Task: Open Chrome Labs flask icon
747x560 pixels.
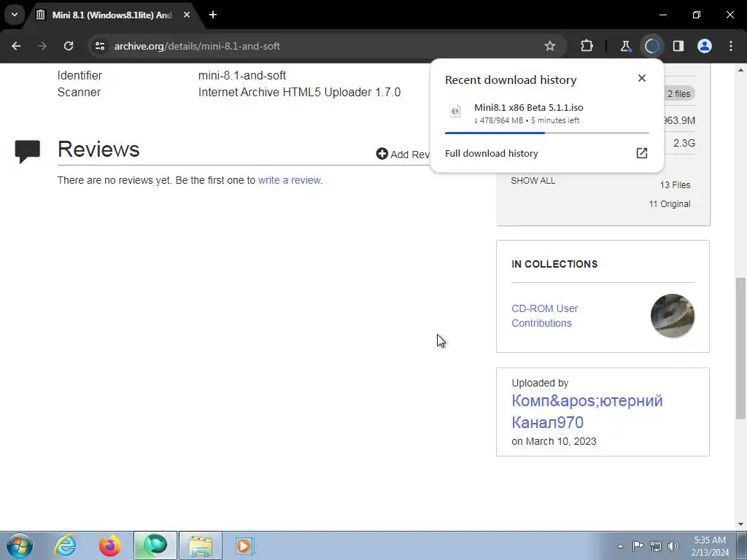Action: (625, 46)
